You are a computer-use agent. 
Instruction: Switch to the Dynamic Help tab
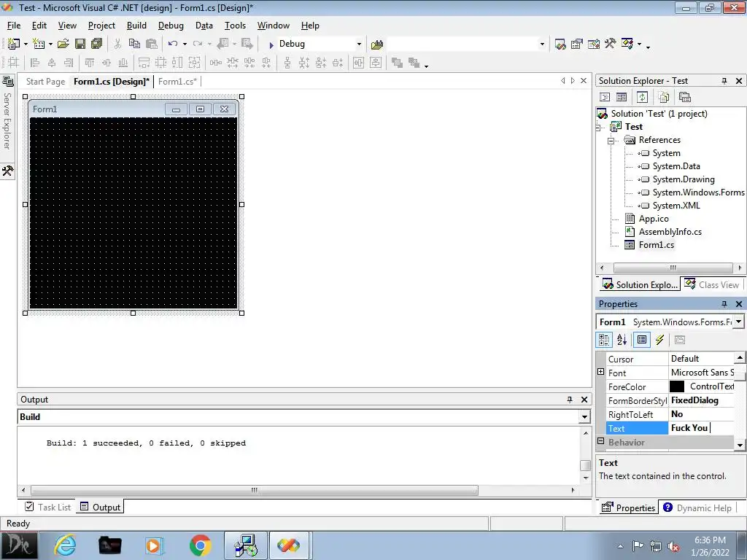point(697,508)
